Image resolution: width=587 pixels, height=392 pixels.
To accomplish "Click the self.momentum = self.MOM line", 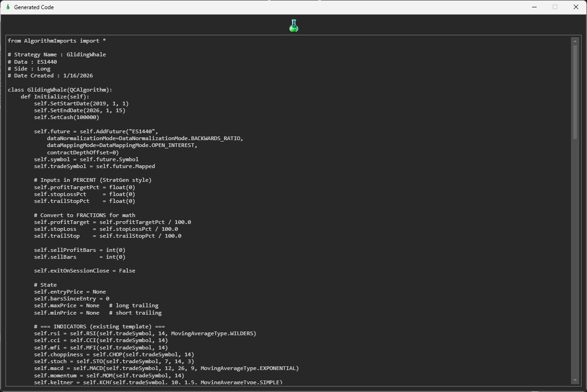I will pyautogui.click(x=109, y=375).
